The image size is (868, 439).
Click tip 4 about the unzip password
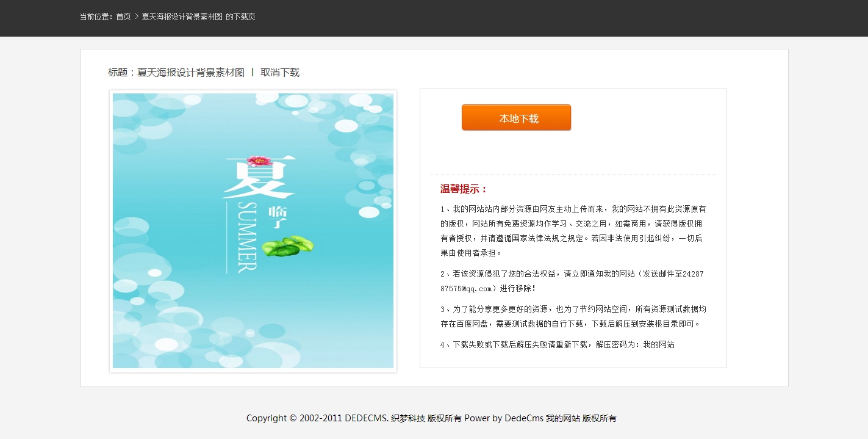[557, 345]
